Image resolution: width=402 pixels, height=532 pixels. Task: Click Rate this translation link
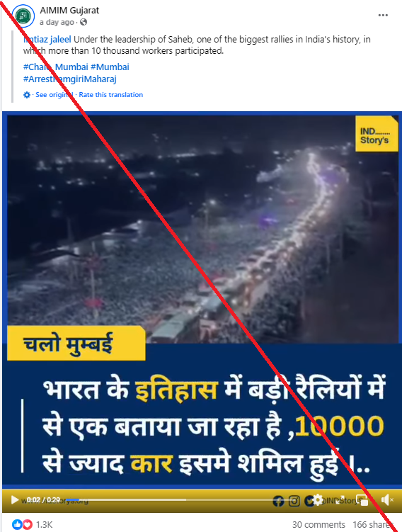(x=111, y=95)
